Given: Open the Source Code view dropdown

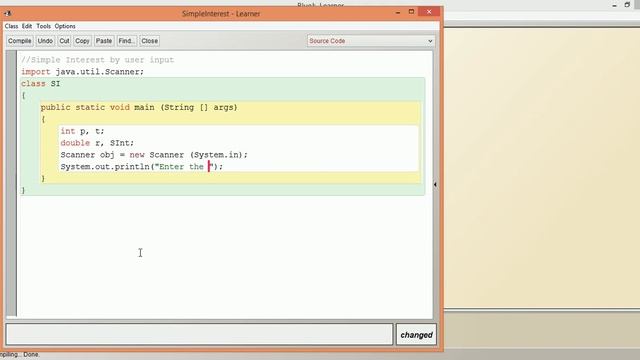Looking at the screenshot, I should pyautogui.click(x=371, y=41).
